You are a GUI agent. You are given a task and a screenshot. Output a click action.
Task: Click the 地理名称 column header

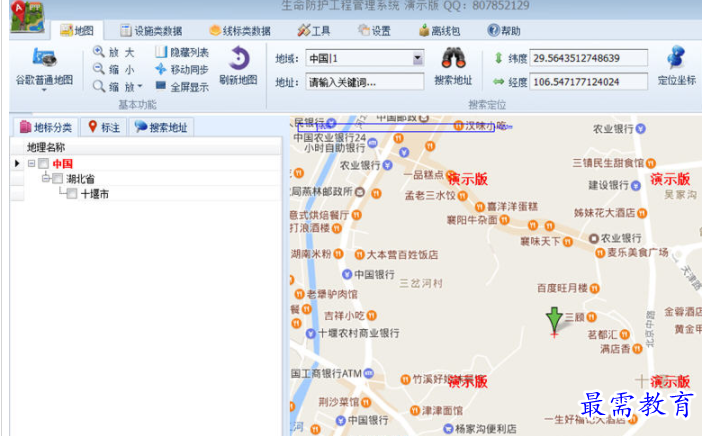tap(152, 147)
